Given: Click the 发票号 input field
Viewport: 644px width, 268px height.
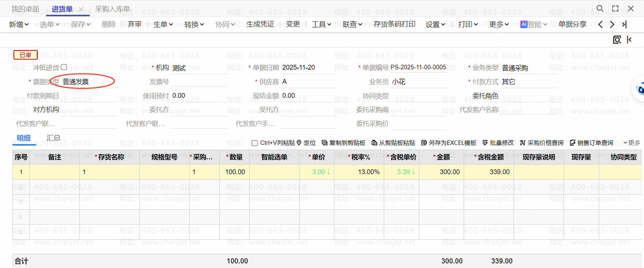Looking at the screenshot, I should point(199,82).
